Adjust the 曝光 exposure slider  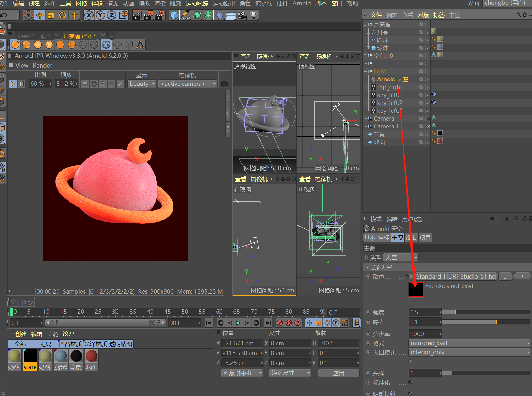click(x=486, y=322)
